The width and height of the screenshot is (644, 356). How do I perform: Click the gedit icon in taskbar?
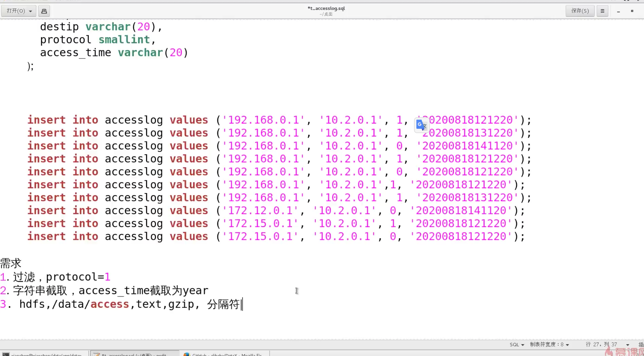pos(96,354)
